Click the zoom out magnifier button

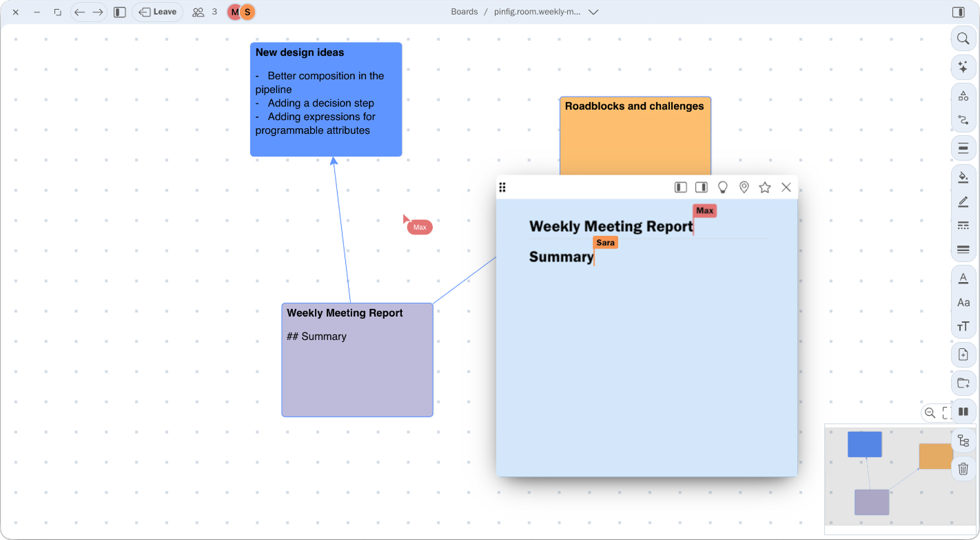[x=930, y=413]
